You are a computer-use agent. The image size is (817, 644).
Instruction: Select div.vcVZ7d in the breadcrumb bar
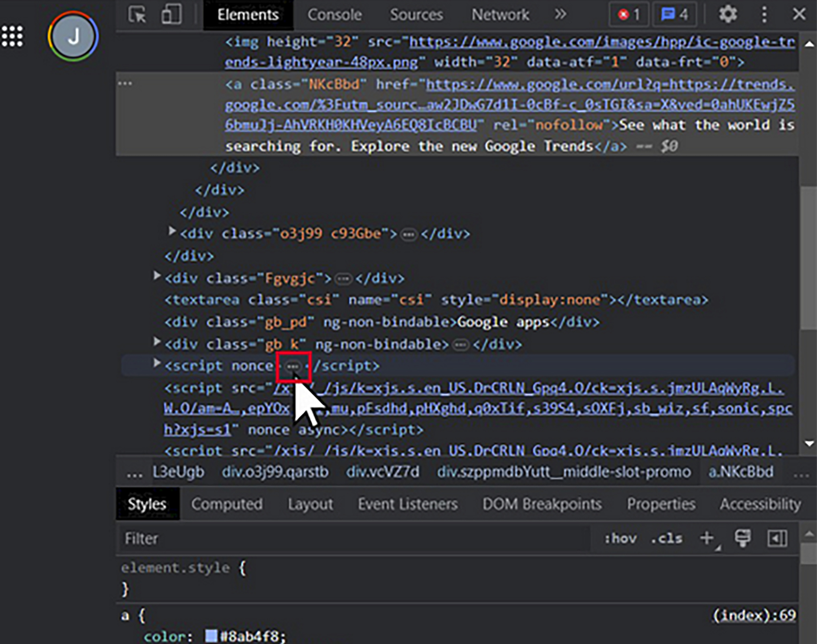382,472
